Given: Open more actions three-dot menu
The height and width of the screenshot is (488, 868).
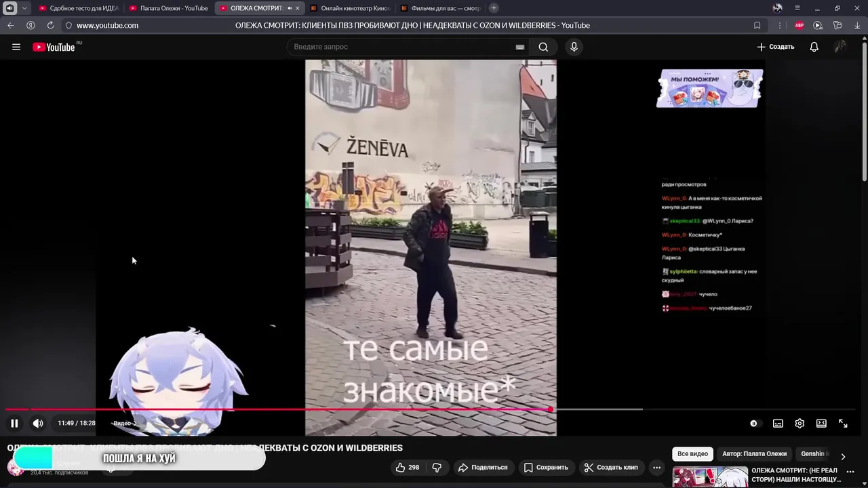Looking at the screenshot, I should click(x=656, y=467).
